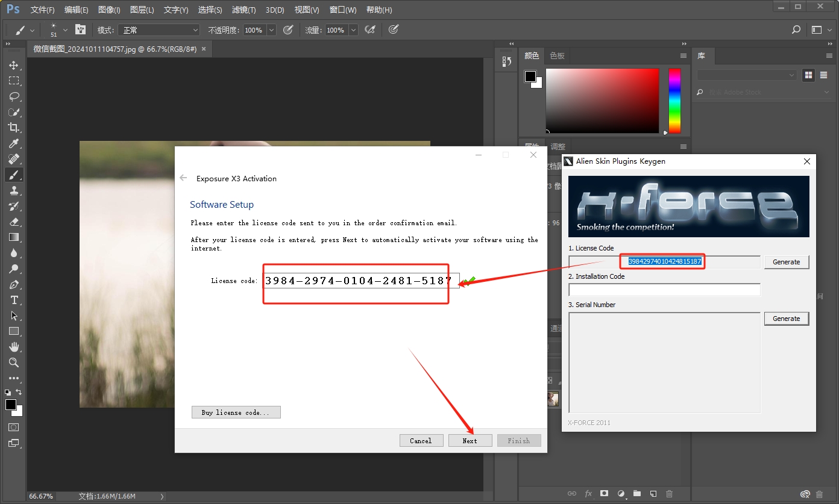
Task: Switch Libraries to list view
Action: 823,75
